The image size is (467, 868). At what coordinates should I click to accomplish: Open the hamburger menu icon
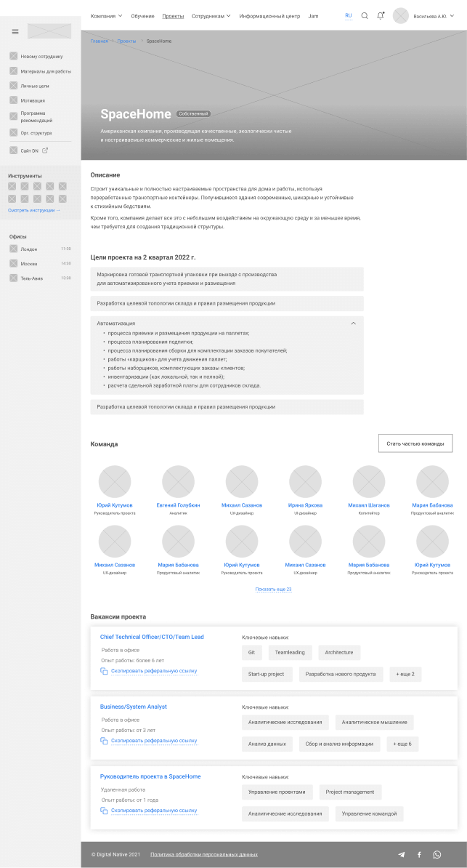[x=15, y=31]
